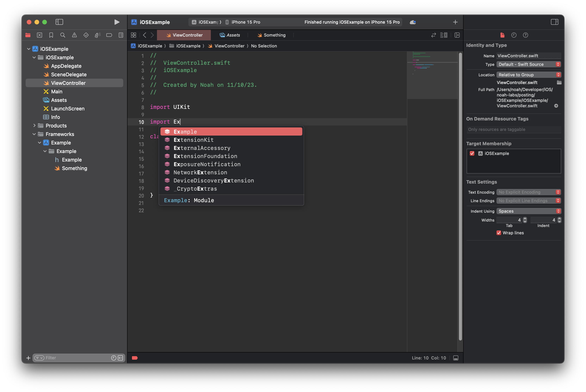
Task: Pick the Example module completion
Action: coord(231,132)
